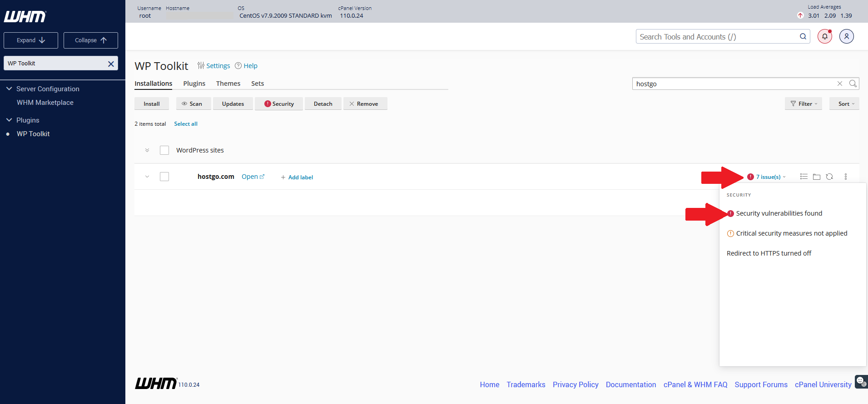Open the list view icon for hostgo.com
The height and width of the screenshot is (404, 868).
point(804,177)
